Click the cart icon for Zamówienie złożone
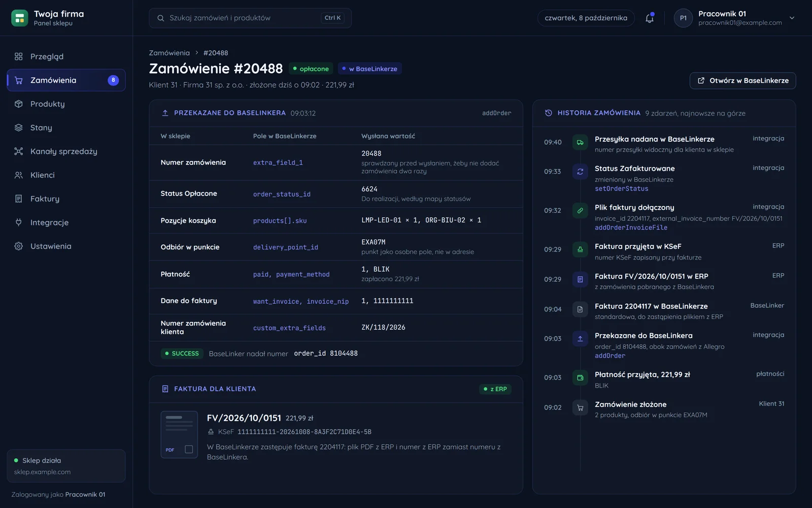 point(580,407)
